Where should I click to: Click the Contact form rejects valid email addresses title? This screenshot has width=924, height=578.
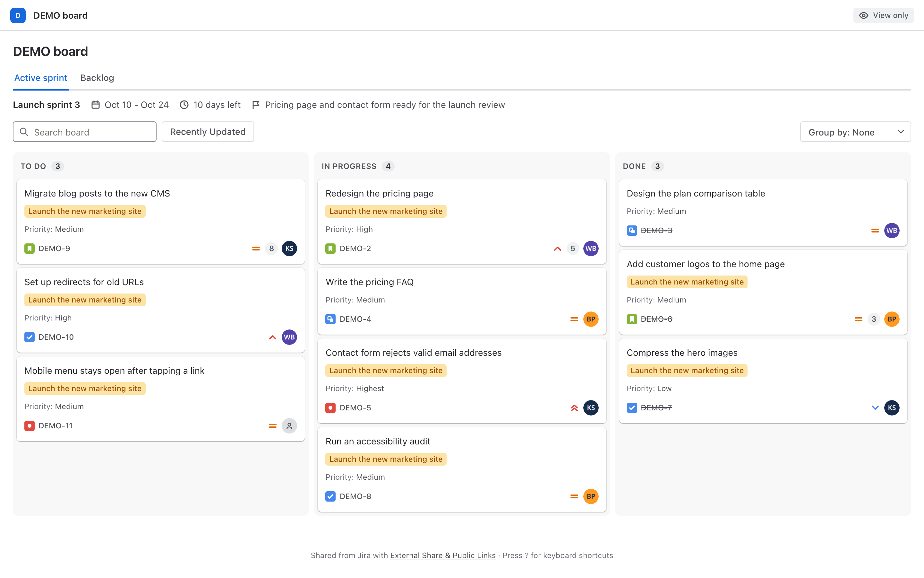414,353
